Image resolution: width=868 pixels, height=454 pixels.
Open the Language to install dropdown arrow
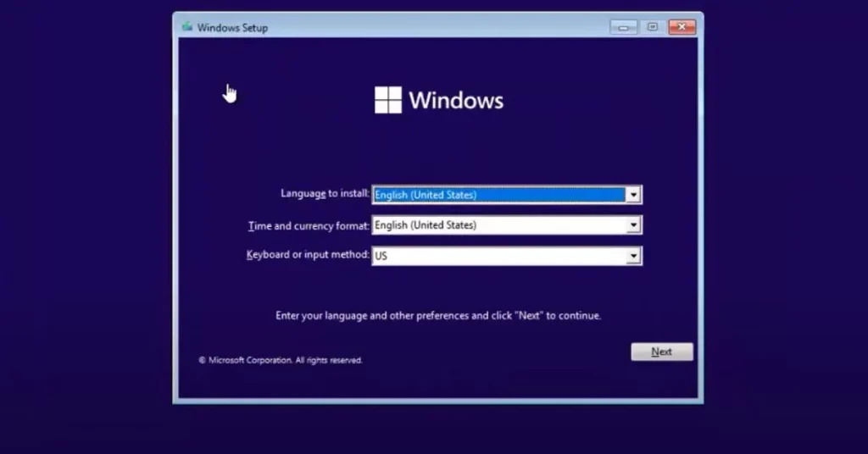pos(633,195)
